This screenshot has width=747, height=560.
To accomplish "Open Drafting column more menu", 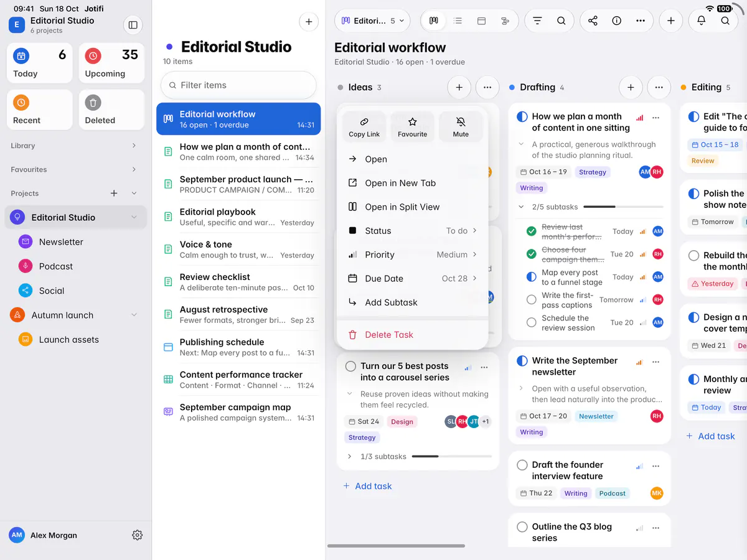I will (x=659, y=88).
